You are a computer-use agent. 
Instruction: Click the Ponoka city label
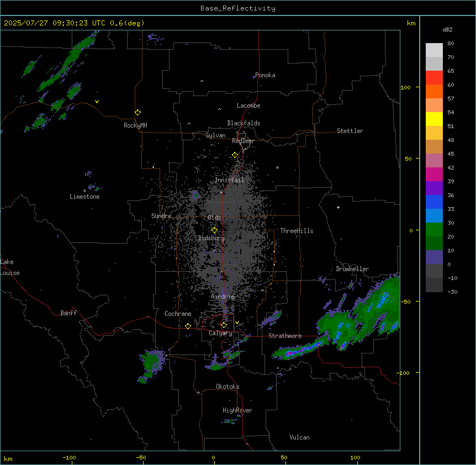click(x=265, y=75)
